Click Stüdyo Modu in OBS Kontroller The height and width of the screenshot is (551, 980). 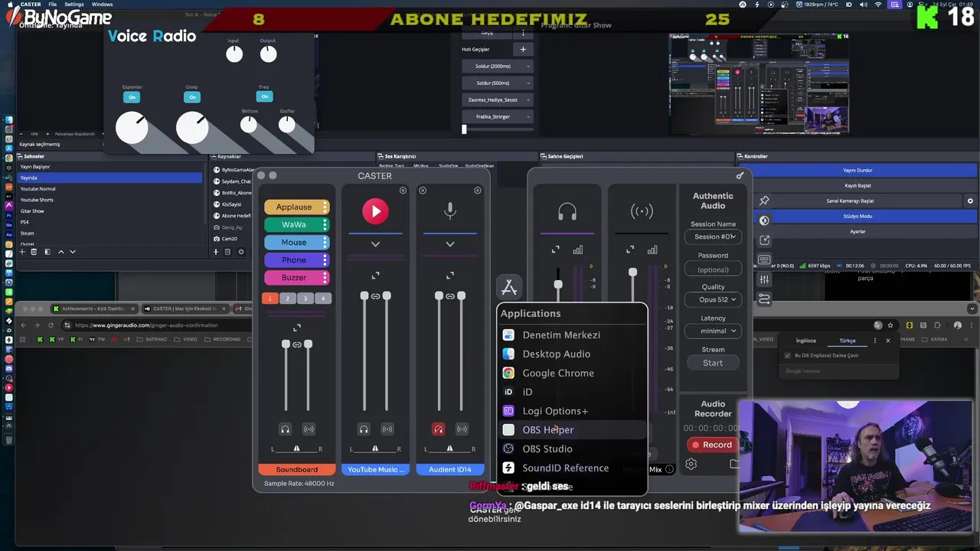point(857,217)
